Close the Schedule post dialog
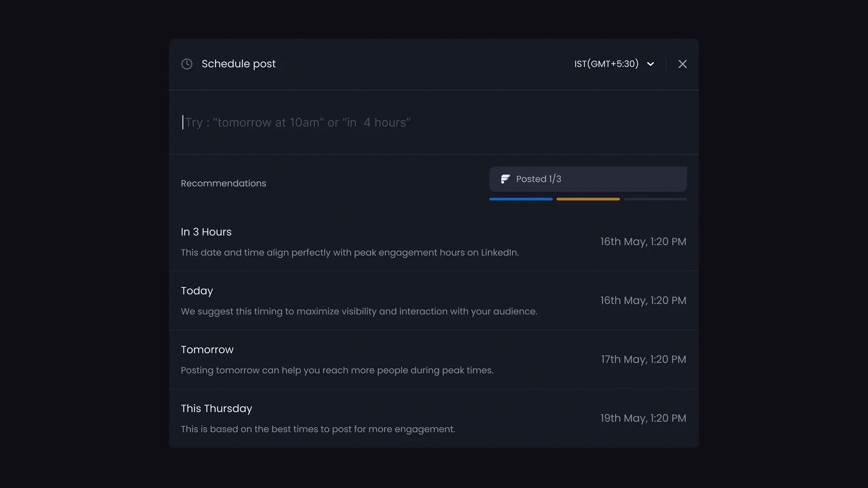Viewport: 868px width, 488px height. tap(682, 64)
